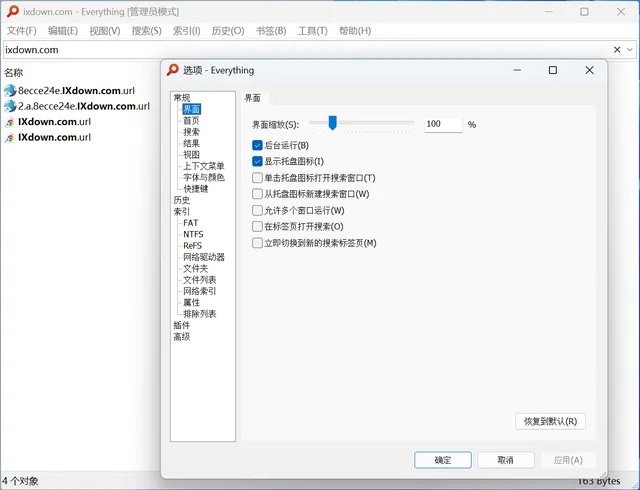Open the 工具(T) menu
This screenshot has height=490, width=640.
(313, 31)
